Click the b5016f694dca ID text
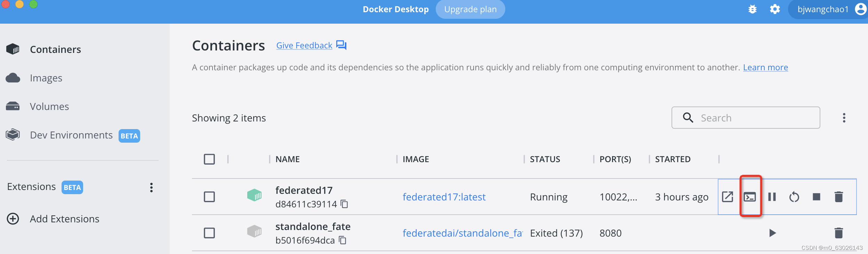 305,240
